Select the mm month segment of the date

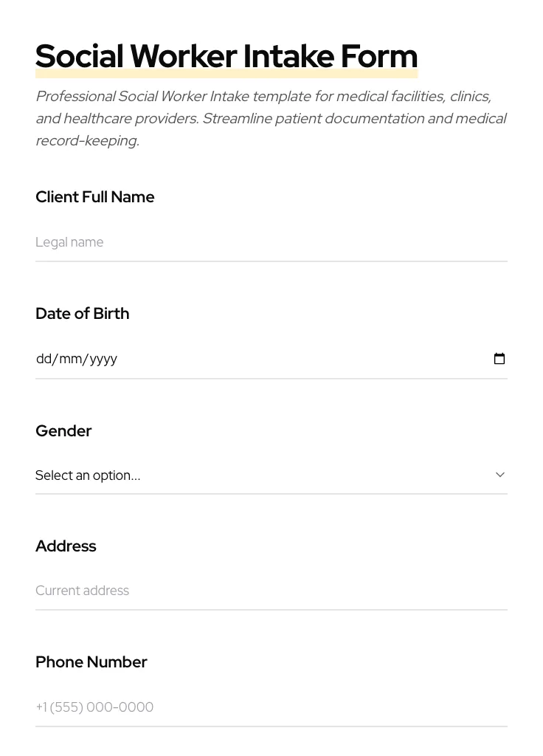pyautogui.click(x=70, y=359)
